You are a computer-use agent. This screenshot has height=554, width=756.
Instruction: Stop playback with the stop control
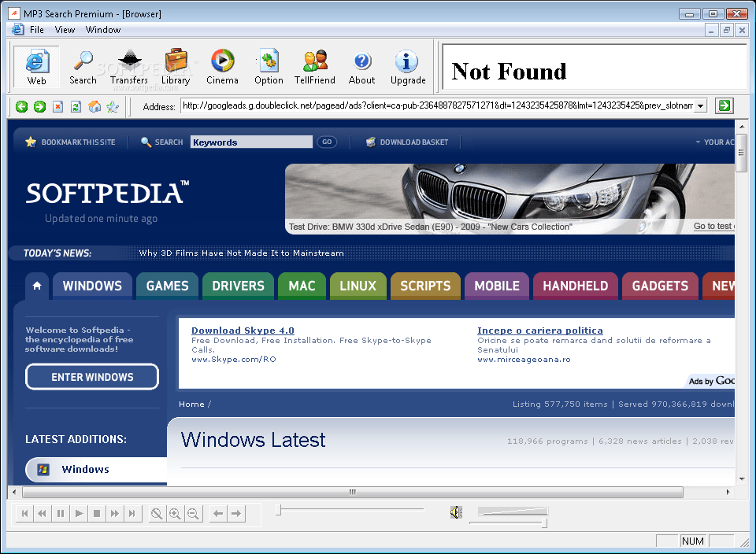point(96,513)
